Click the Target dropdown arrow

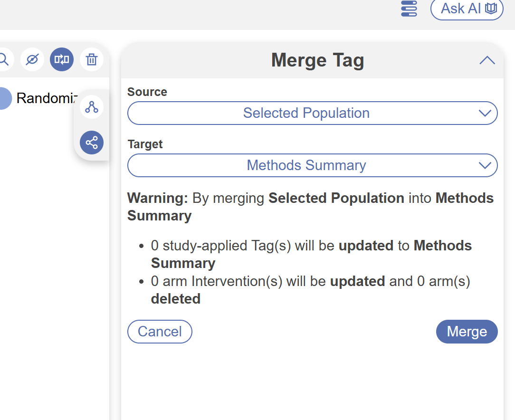(485, 165)
